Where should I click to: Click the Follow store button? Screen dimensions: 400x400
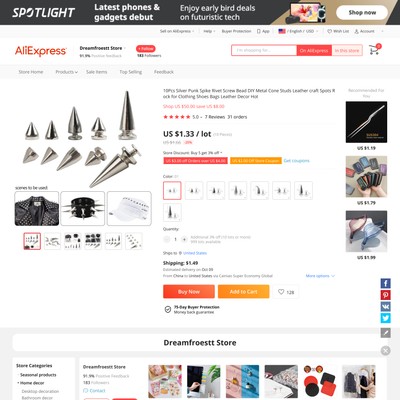pyautogui.click(x=146, y=49)
